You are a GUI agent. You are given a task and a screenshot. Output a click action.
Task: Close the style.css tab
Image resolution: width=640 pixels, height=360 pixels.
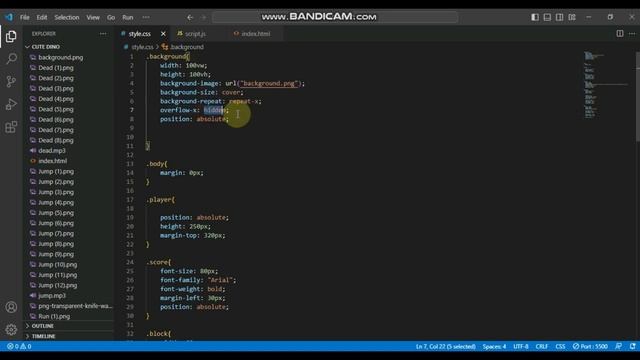pyautogui.click(x=163, y=34)
